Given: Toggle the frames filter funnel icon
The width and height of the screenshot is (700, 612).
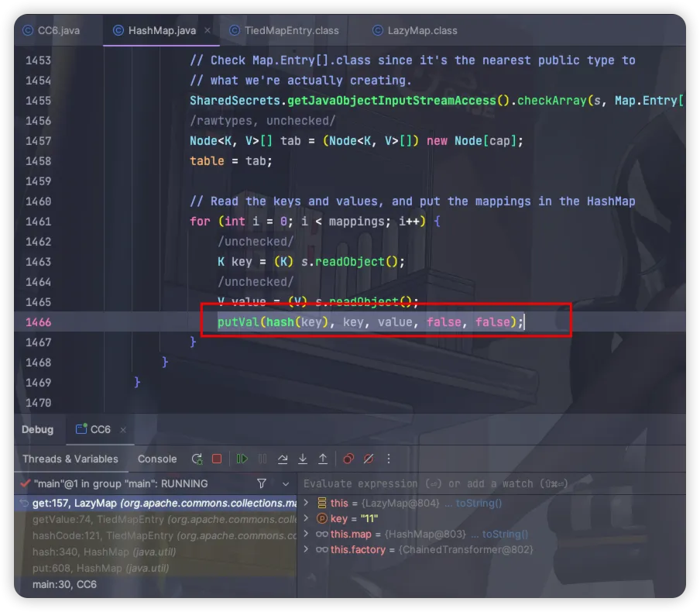Looking at the screenshot, I should pyautogui.click(x=262, y=483).
